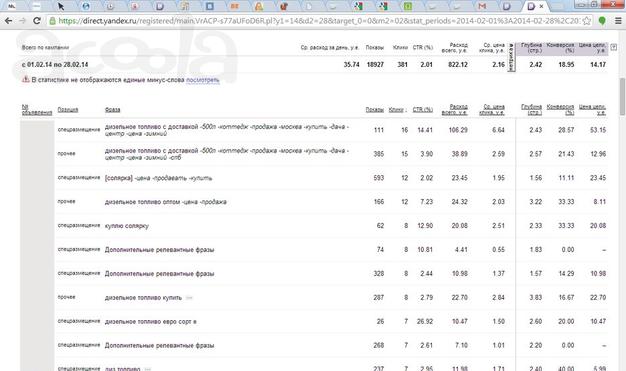Sort table by Фраза column
626x371 pixels.
[x=113, y=109]
